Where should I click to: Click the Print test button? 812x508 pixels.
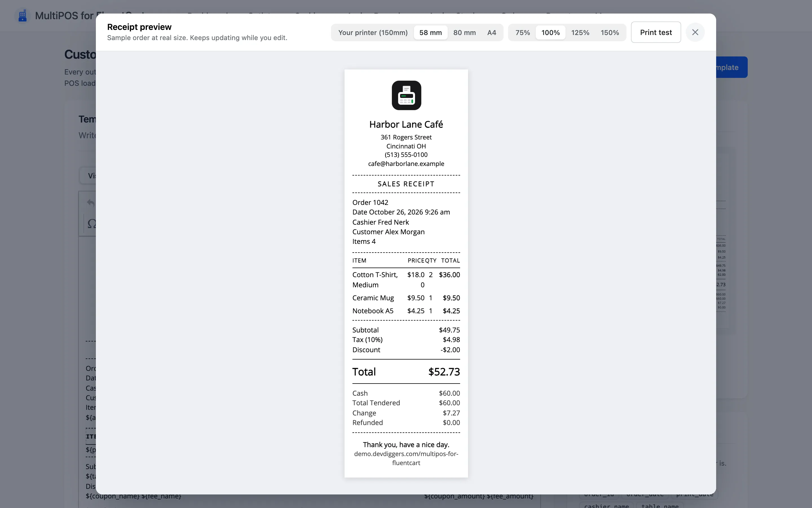[656, 32]
